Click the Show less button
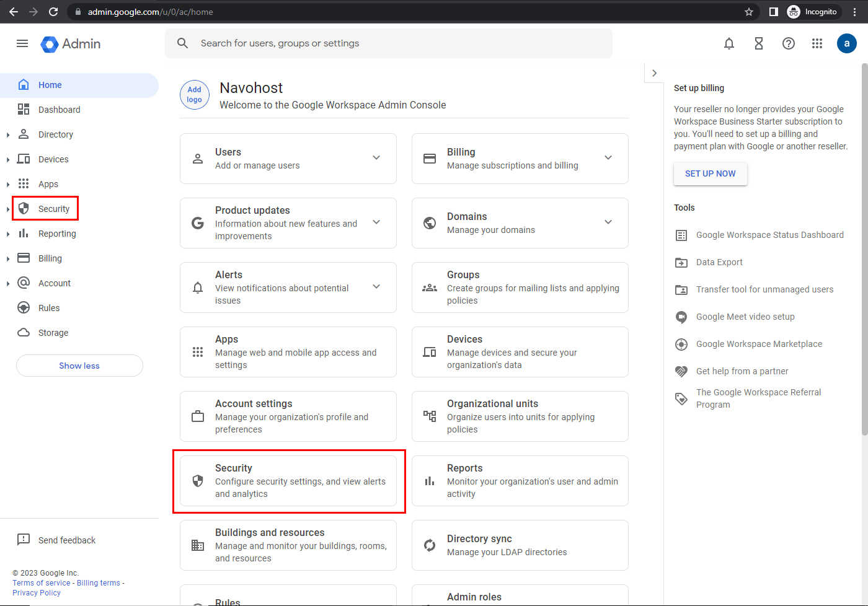Screen dimensions: 868x606 click(x=79, y=366)
